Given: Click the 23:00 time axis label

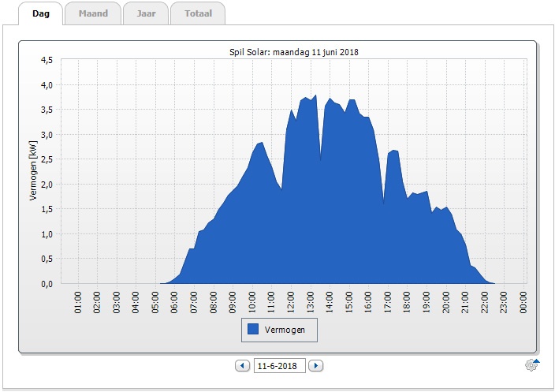Looking at the screenshot, I should [x=504, y=302].
